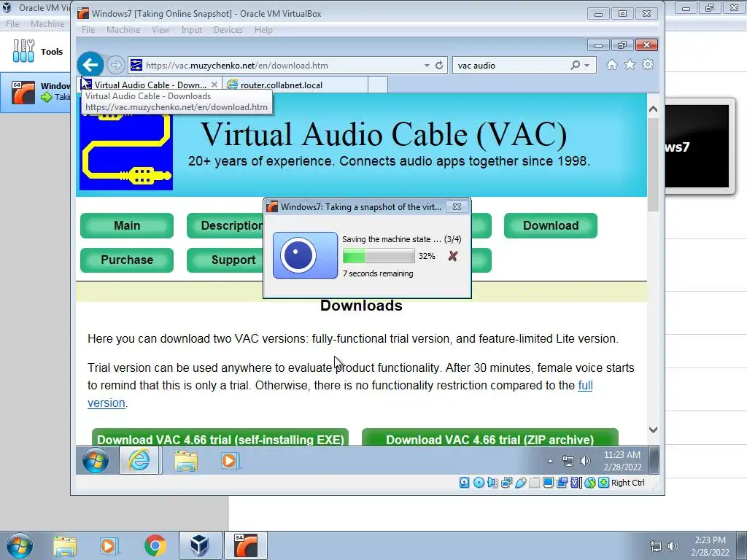
Task: Refresh the page in Internet Explorer
Action: click(438, 65)
